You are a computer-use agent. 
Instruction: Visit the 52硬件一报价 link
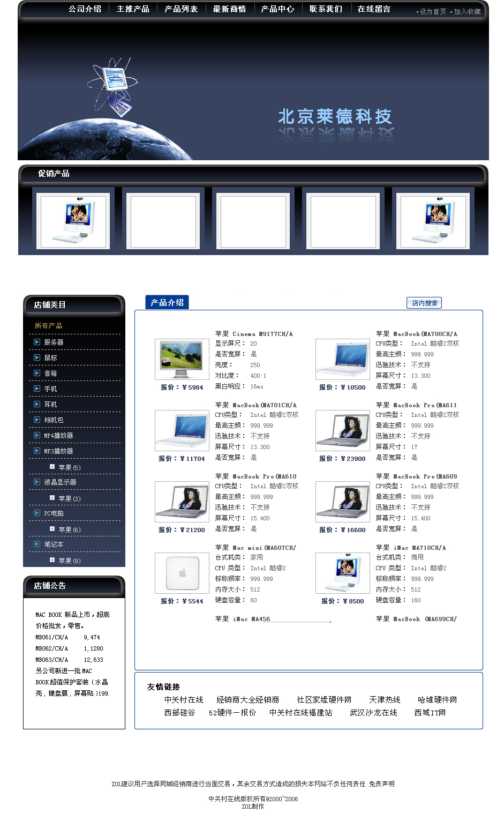(x=232, y=713)
